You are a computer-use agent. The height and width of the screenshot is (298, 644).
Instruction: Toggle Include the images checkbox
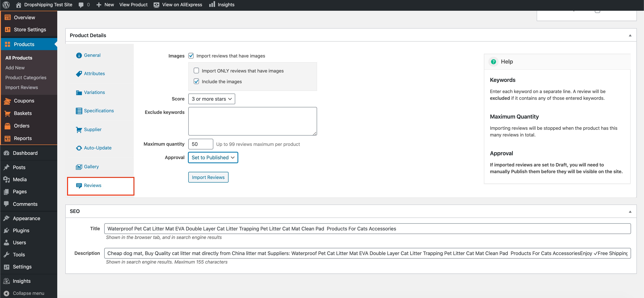coord(196,81)
